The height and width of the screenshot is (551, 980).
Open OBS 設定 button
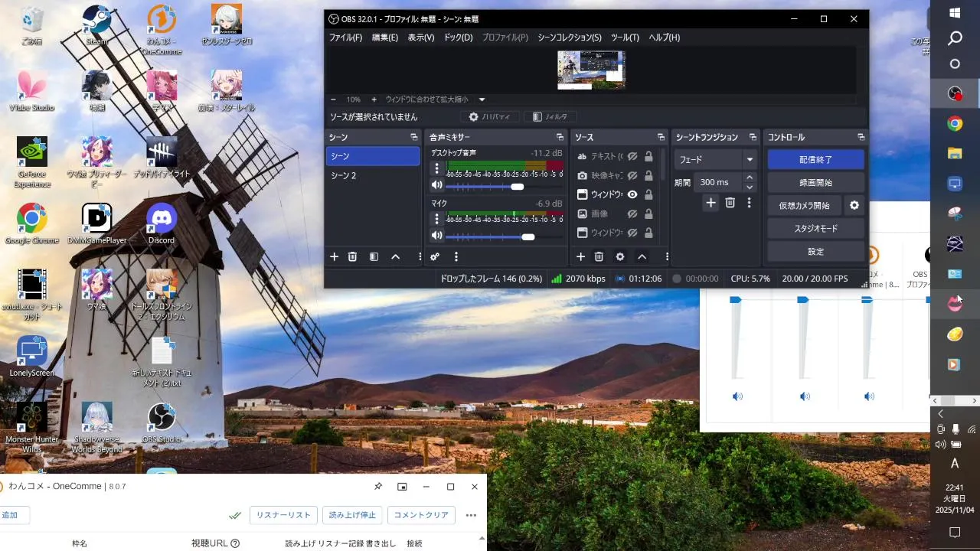(x=816, y=251)
